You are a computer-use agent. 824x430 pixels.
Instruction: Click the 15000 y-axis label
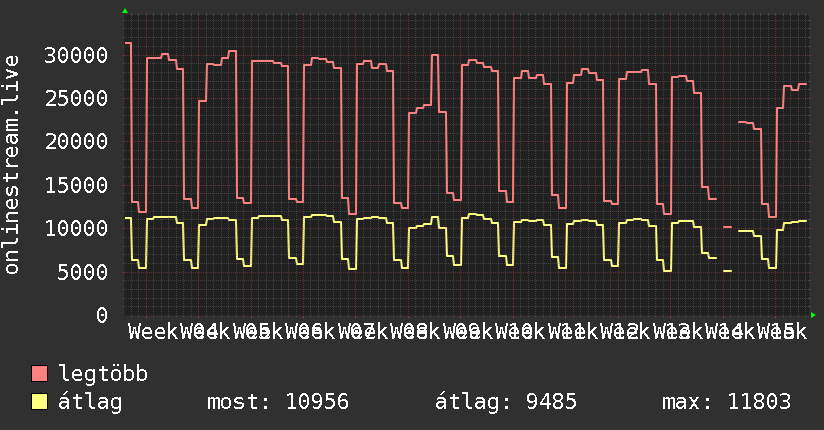(76, 185)
